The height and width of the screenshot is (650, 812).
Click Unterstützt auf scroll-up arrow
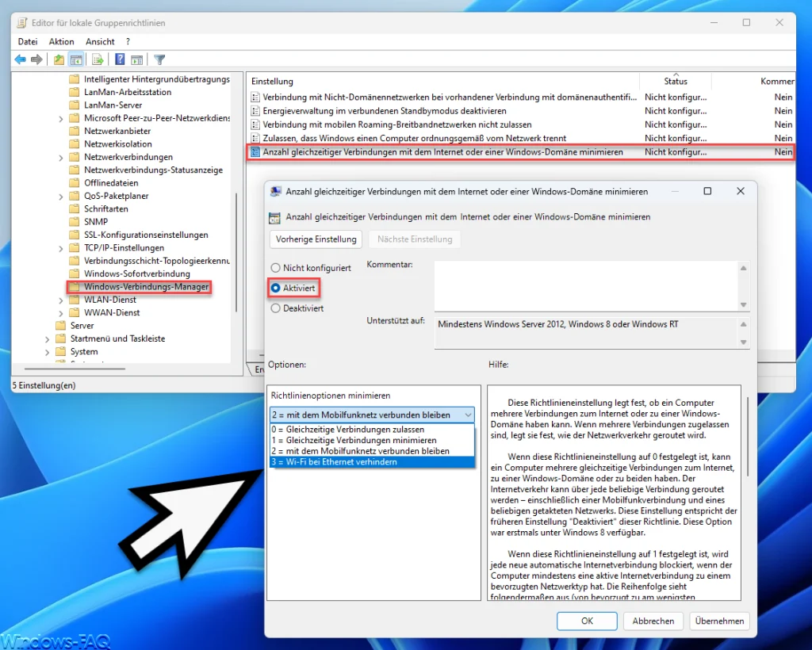pos(744,324)
